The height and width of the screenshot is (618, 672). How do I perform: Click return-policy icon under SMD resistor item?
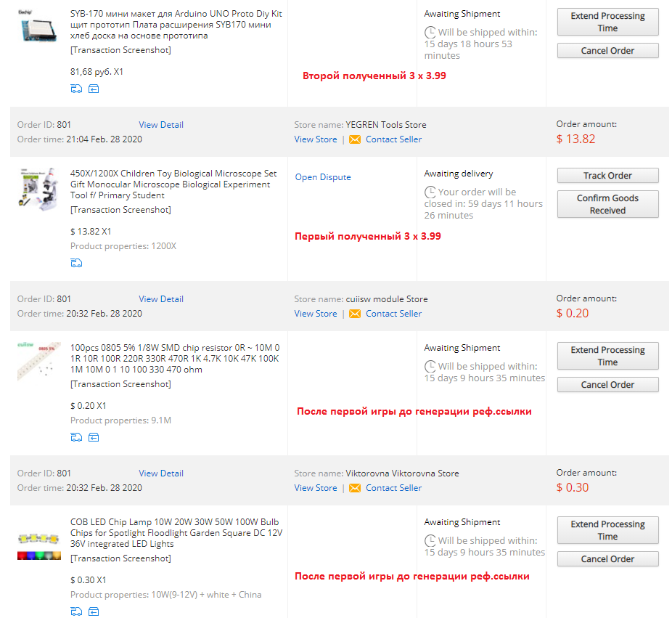pos(94,437)
